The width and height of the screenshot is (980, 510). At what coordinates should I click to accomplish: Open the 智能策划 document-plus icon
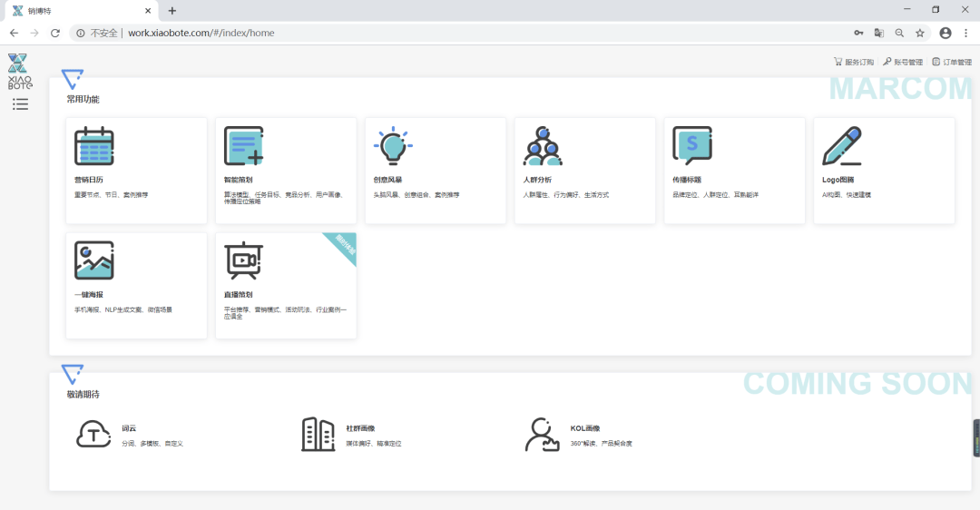244,145
